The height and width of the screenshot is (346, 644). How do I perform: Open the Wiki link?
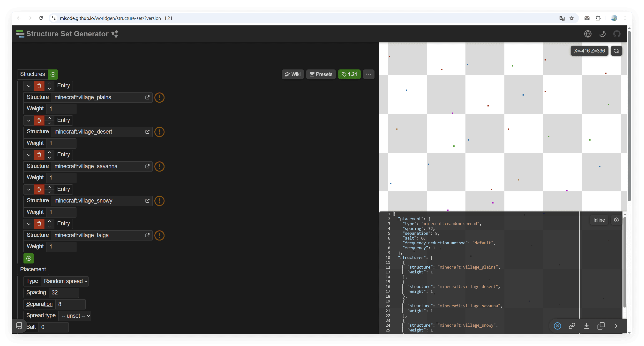292,74
